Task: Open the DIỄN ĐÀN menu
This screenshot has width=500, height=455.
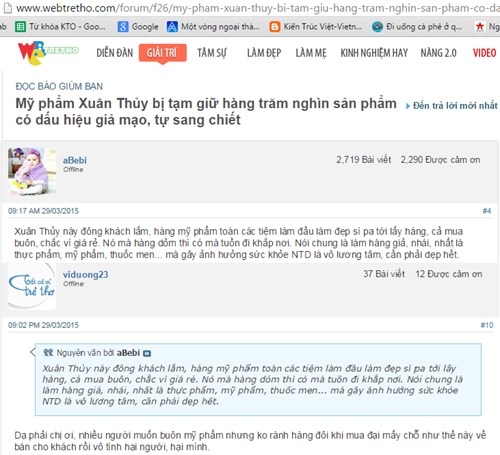Action: point(115,53)
